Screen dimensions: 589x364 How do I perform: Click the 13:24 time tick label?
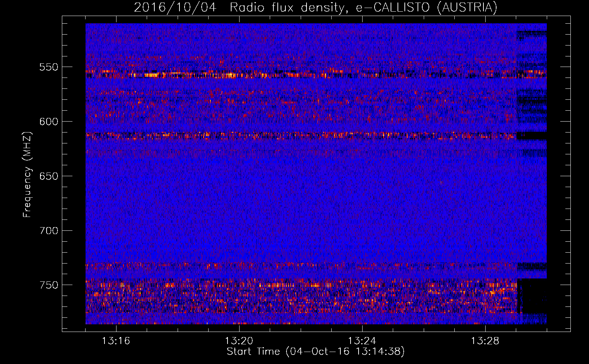(x=362, y=341)
